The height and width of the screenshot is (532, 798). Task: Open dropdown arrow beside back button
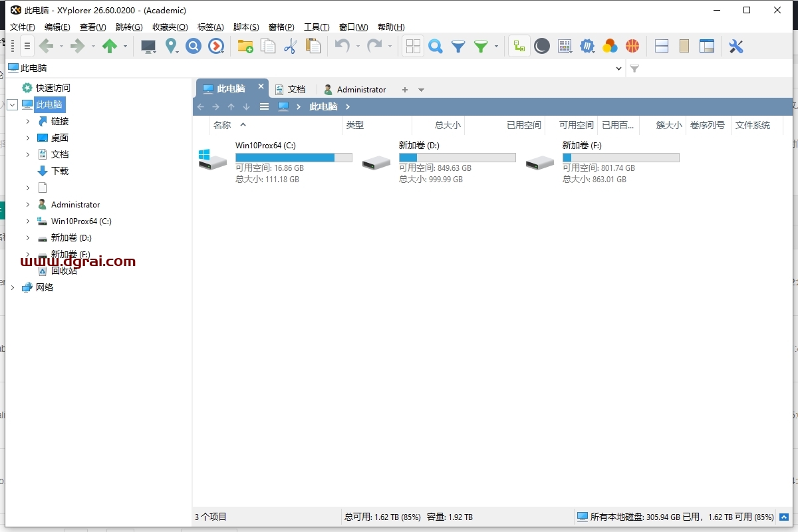tap(61, 47)
